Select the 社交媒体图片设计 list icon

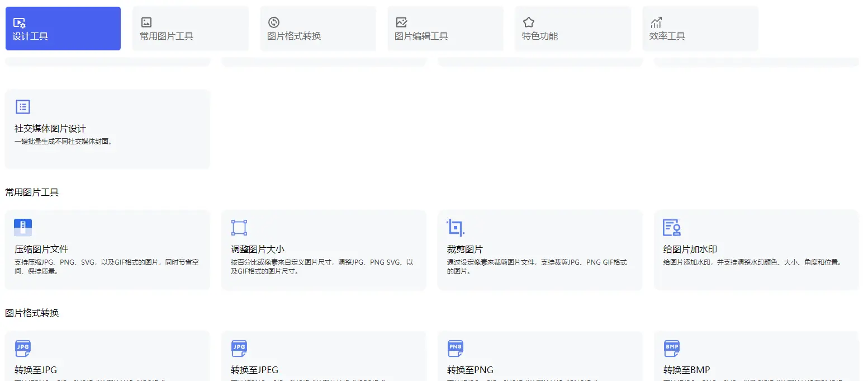pyautogui.click(x=22, y=106)
